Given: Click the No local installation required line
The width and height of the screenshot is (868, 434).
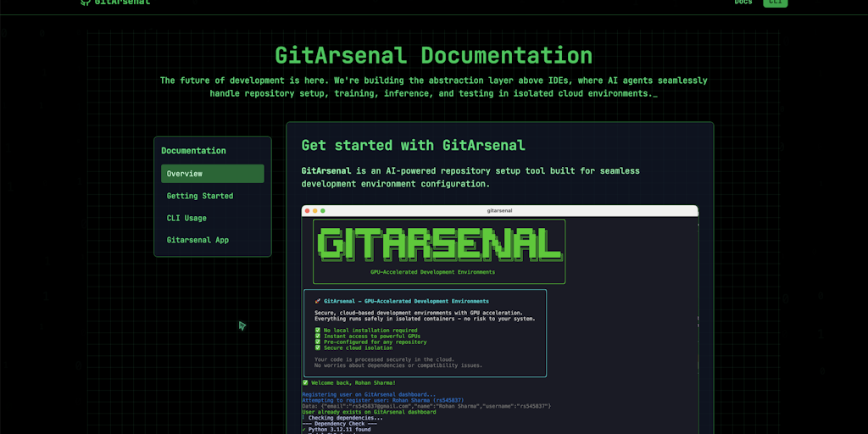Looking at the screenshot, I should [x=366, y=331].
